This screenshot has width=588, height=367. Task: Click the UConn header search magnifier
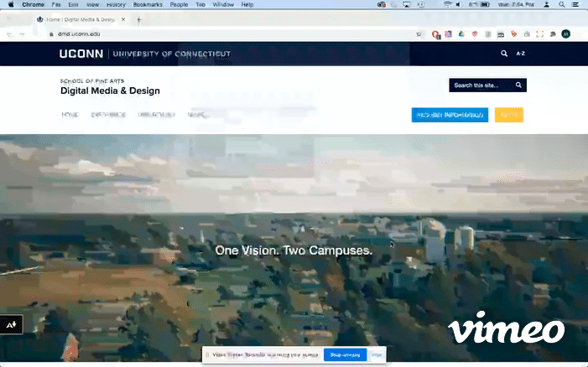point(504,54)
